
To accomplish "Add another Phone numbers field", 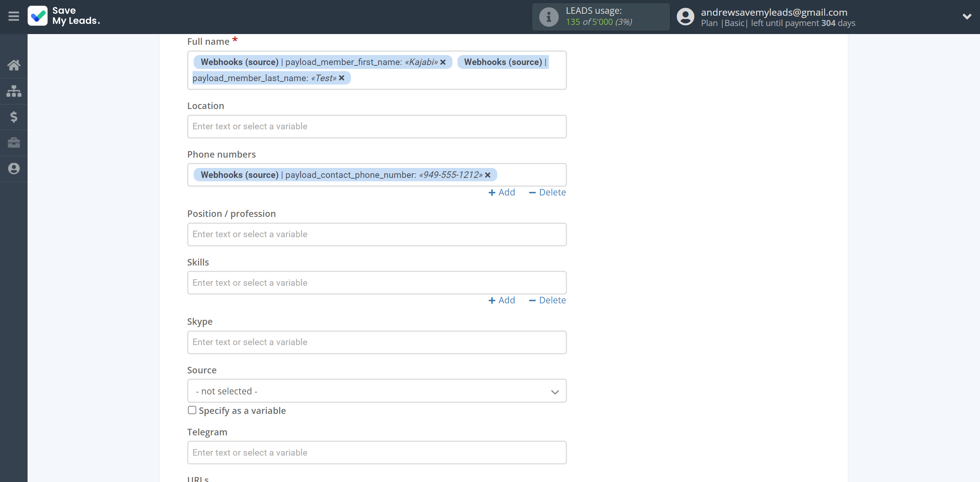I will coord(501,192).
